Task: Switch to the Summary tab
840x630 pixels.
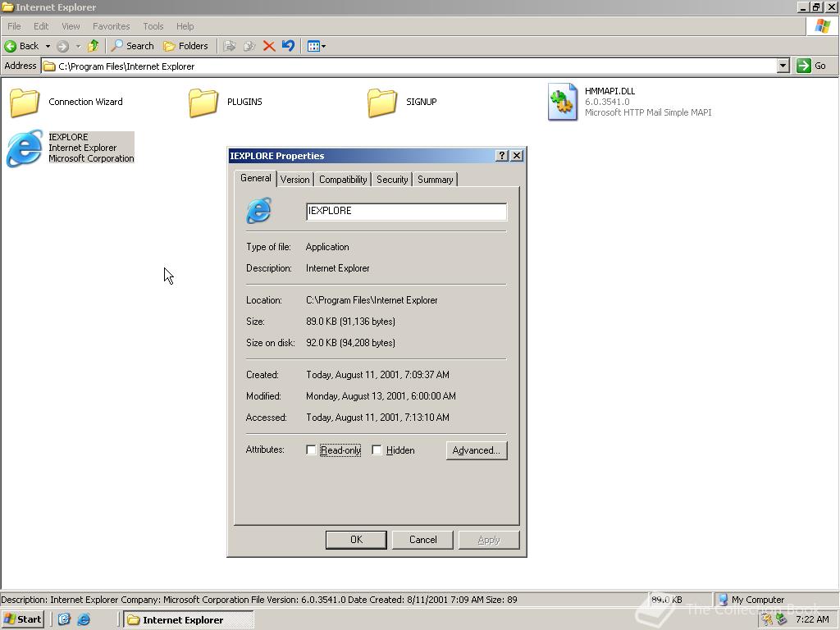Action: coord(435,180)
